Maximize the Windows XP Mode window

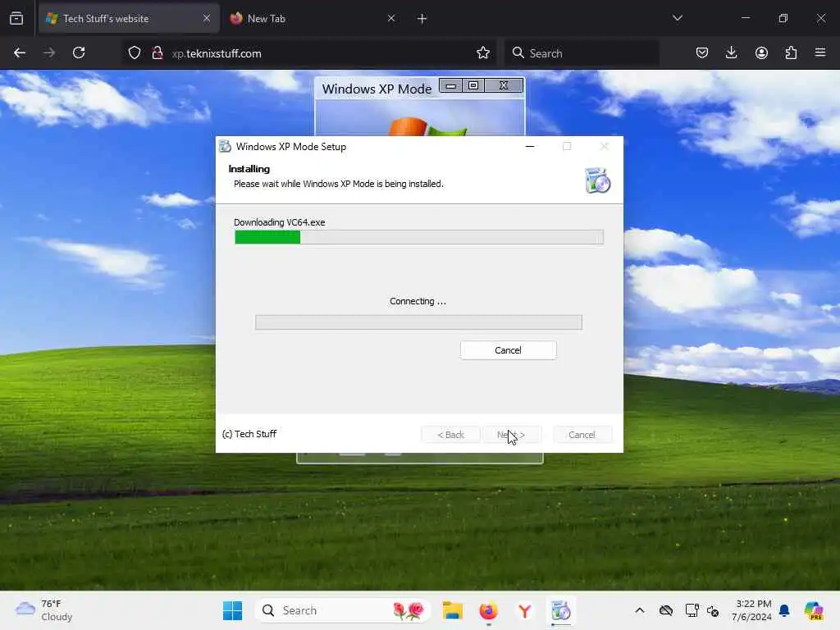coord(473,85)
